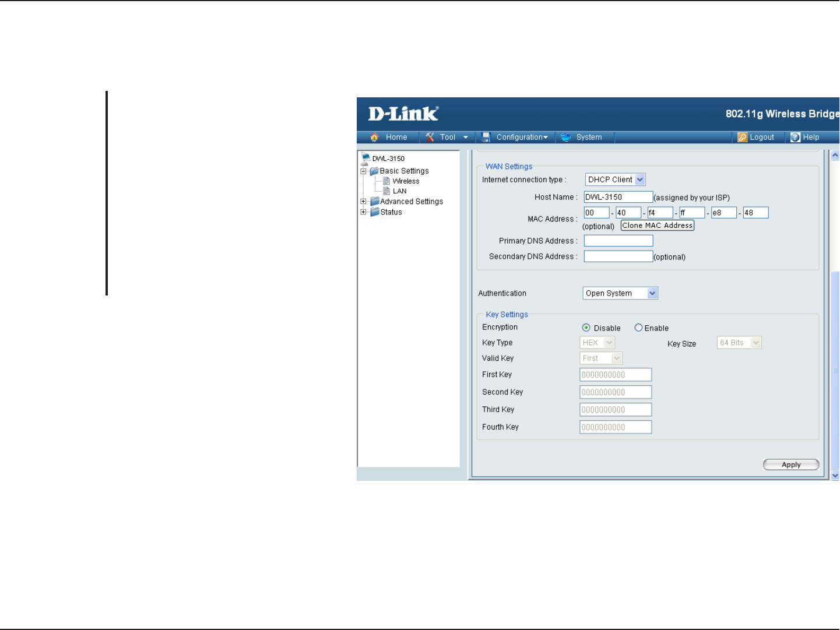The image size is (840, 630).
Task: Click the MAC Address octet f4
Action: coord(660,213)
